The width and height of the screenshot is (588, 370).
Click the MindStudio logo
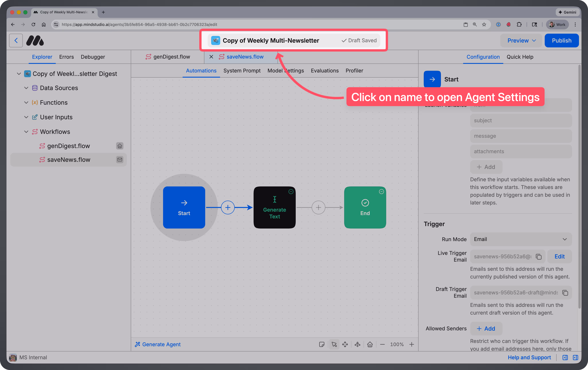click(x=35, y=40)
